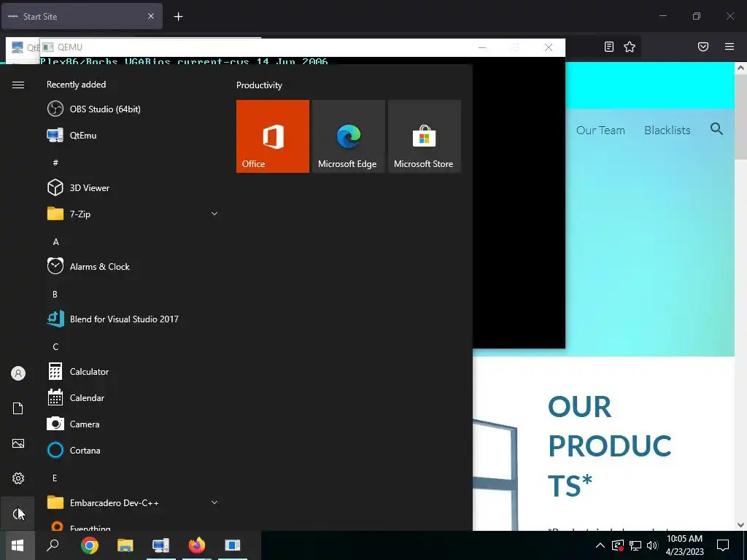Click the web page vertical scrollbar thumb

click(740, 117)
